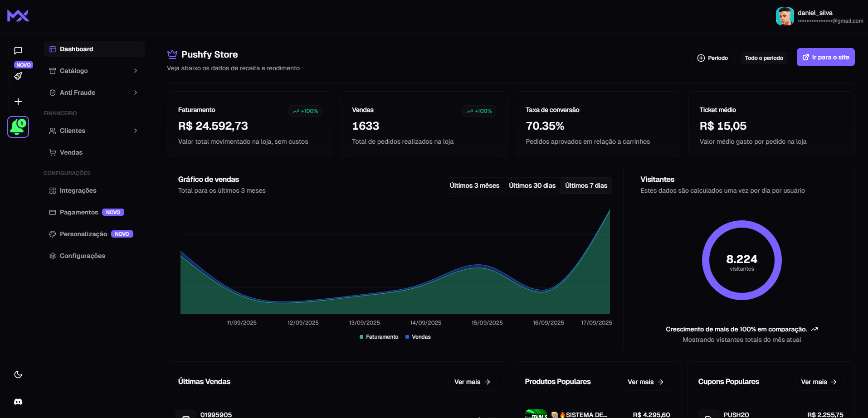This screenshot has width=868, height=418.
Task: Click the plus-circle icon next to Período
Action: click(x=701, y=58)
